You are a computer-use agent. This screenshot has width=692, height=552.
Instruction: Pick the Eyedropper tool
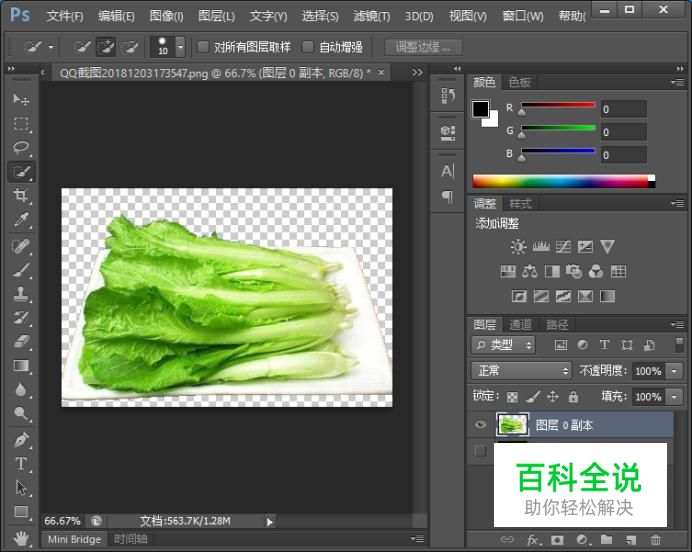pyautogui.click(x=21, y=221)
